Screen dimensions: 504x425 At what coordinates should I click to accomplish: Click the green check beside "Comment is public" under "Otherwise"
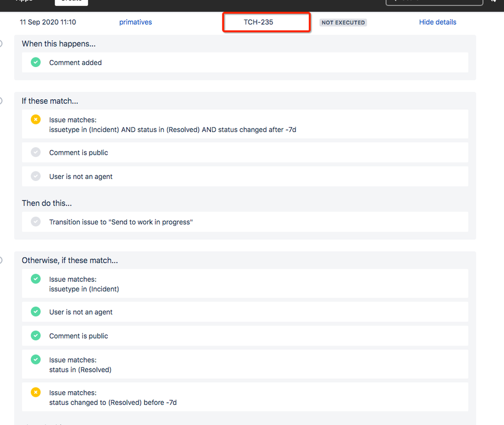(36, 336)
